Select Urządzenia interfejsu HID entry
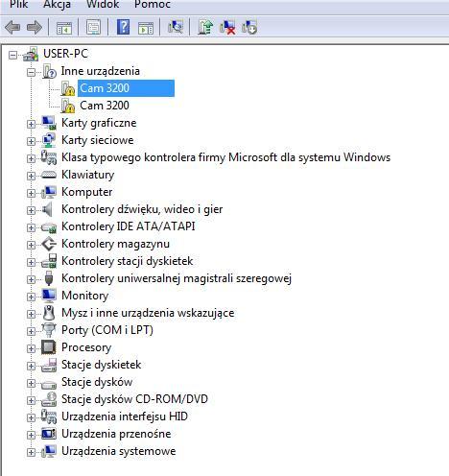 point(125,416)
